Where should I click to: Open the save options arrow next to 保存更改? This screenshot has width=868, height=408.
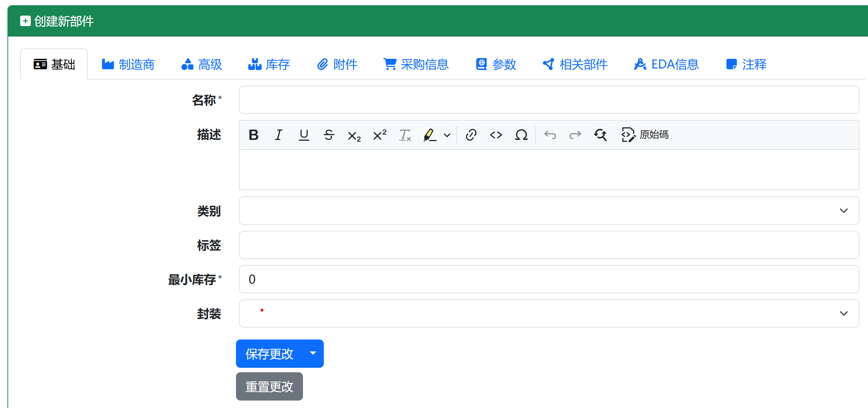tap(313, 354)
